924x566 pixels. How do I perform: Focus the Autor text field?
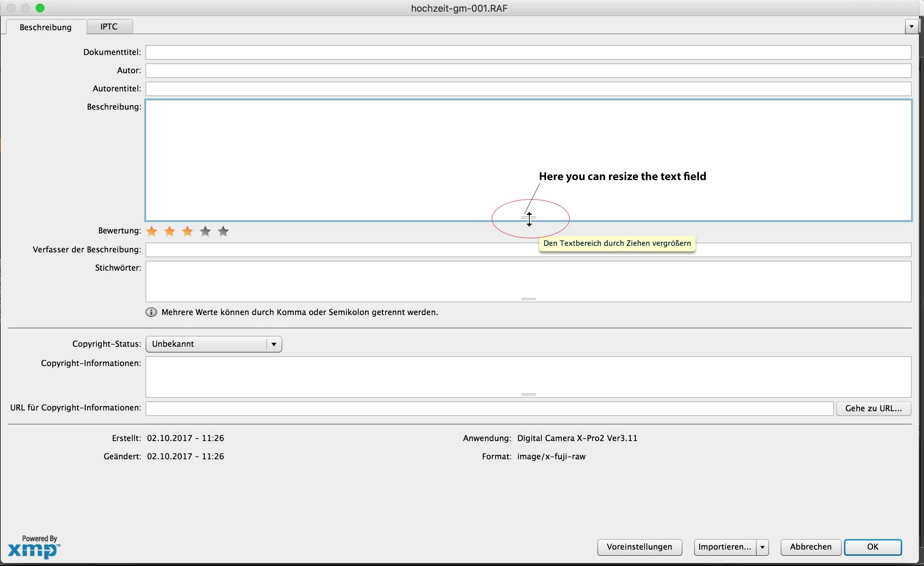pyautogui.click(x=528, y=71)
